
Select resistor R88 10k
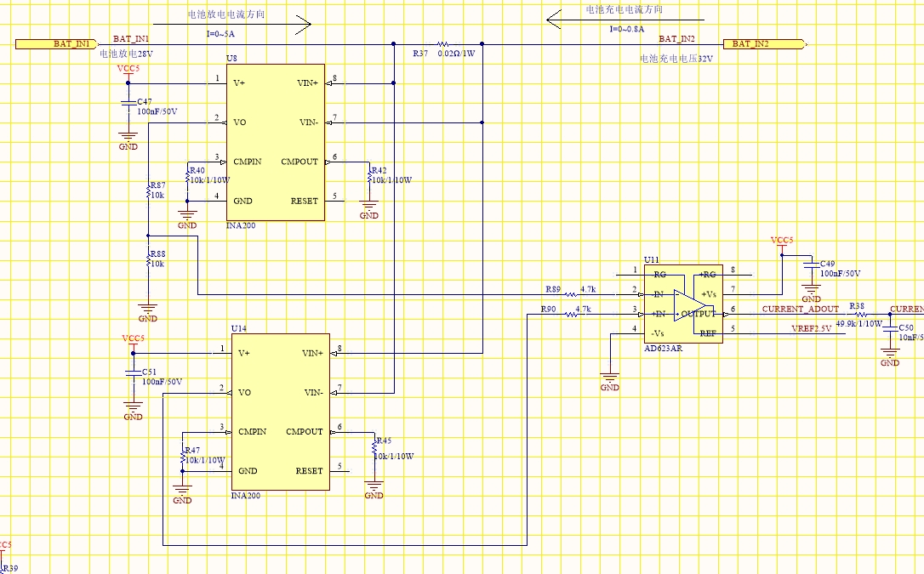click(149, 259)
